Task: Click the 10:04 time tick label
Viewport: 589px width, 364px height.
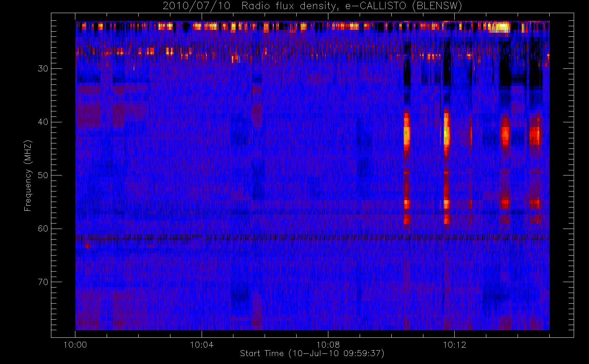Action: (x=202, y=345)
